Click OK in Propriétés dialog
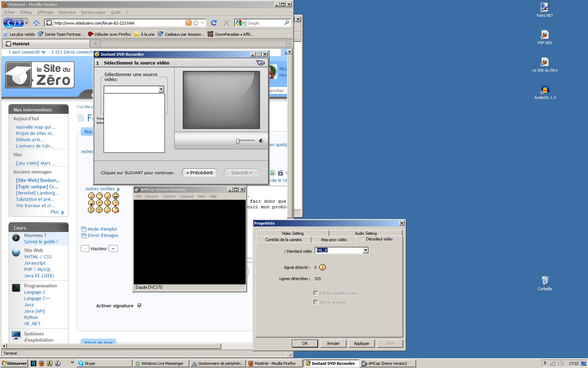 coord(305,343)
